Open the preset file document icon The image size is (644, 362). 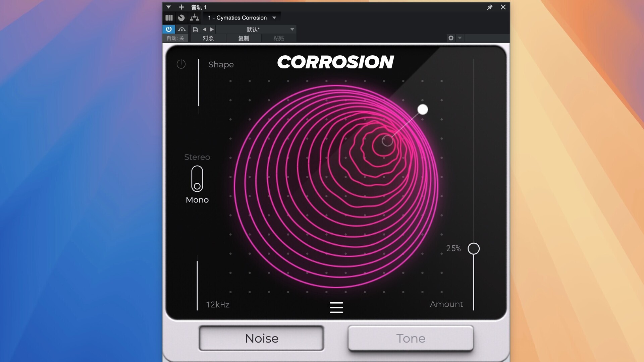pos(195,29)
